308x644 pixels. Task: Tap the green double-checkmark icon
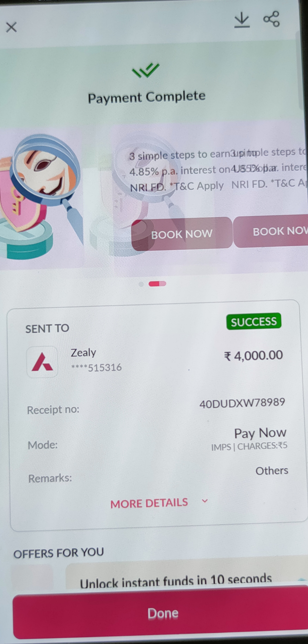click(x=146, y=70)
